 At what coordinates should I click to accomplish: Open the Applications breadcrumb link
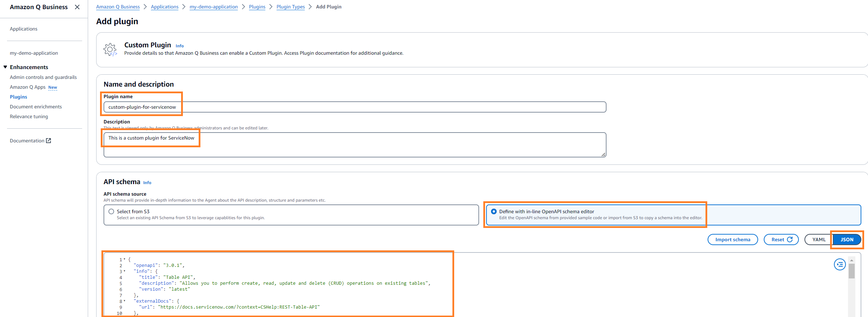click(x=165, y=7)
